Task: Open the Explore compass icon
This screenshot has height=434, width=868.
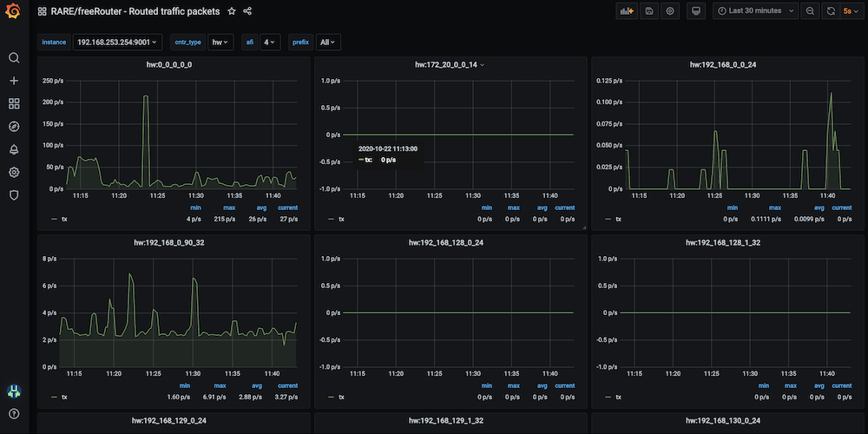Action: [x=14, y=127]
